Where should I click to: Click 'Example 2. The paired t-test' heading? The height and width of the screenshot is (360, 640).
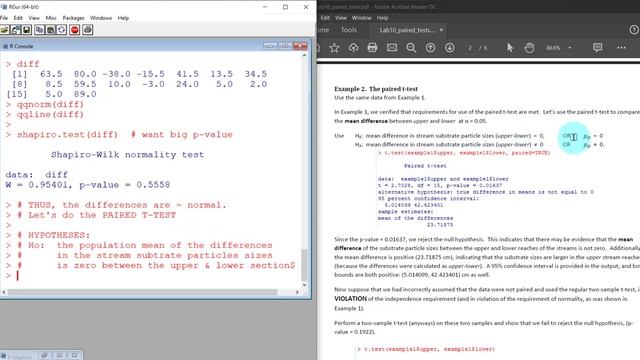click(x=376, y=89)
